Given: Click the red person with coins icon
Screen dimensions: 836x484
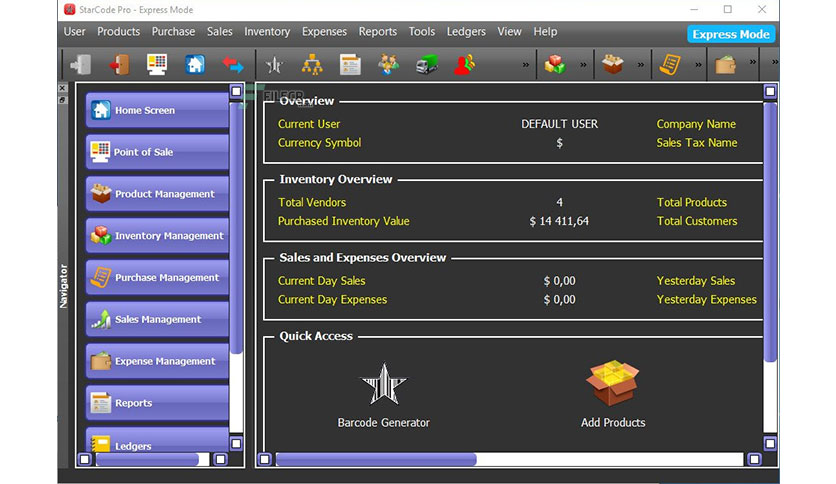Looking at the screenshot, I should [464, 64].
